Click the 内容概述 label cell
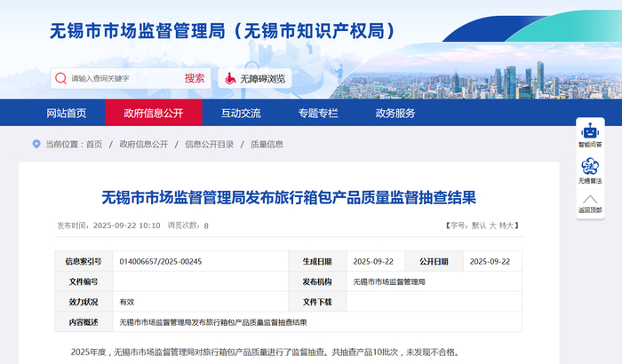The width and height of the screenshot is (622, 364). pyautogui.click(x=84, y=322)
